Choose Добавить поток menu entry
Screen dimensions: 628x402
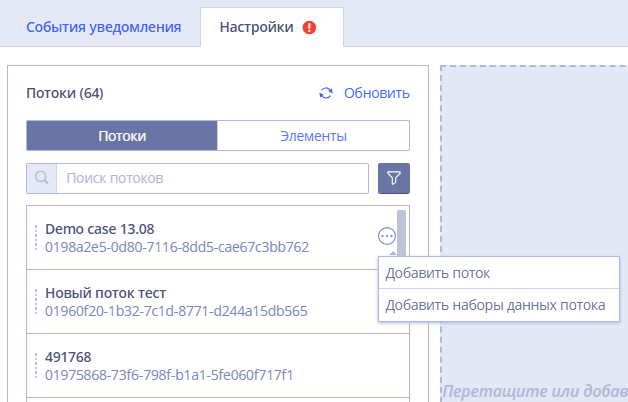(x=499, y=273)
